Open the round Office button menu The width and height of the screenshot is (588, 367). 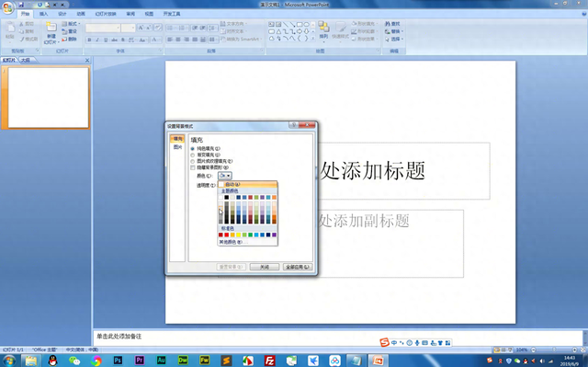[7, 7]
